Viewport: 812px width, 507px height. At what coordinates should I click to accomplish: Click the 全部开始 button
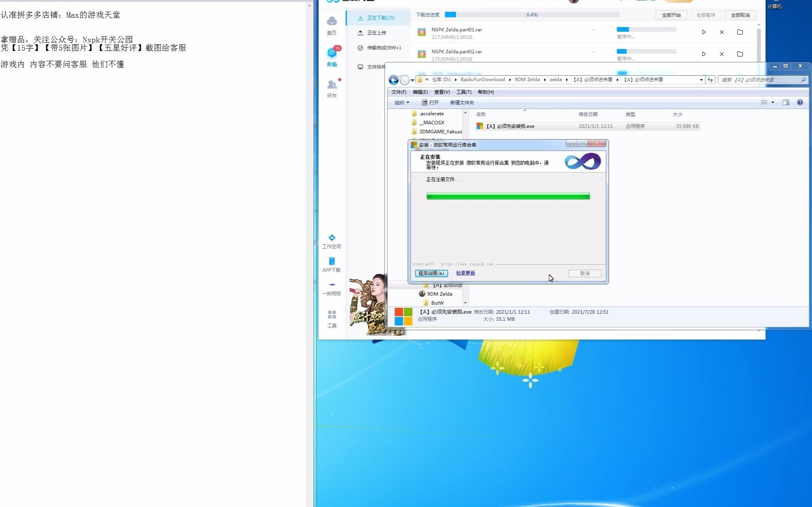click(671, 15)
